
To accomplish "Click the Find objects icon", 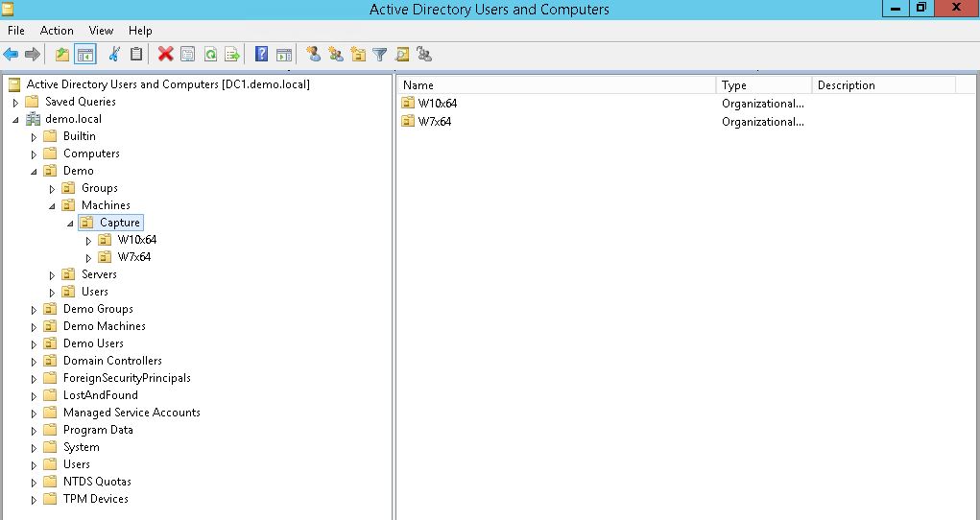I will point(402,55).
